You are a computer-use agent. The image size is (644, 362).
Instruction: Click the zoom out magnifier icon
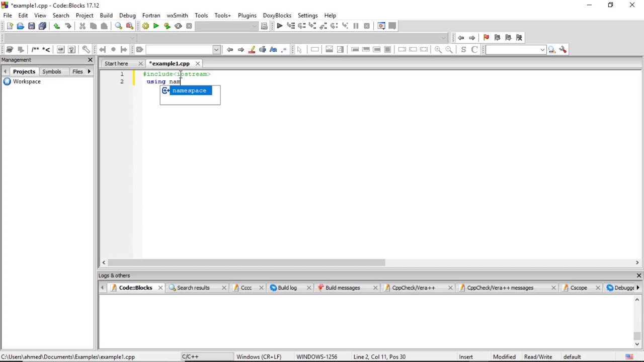point(449,49)
